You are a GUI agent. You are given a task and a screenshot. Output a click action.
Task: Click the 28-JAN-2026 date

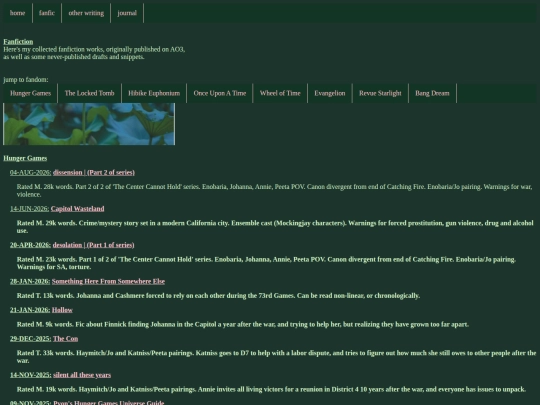point(30,281)
